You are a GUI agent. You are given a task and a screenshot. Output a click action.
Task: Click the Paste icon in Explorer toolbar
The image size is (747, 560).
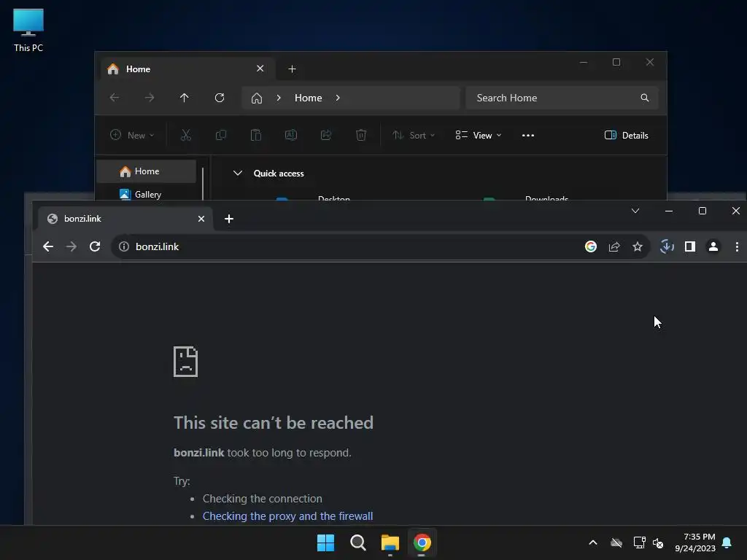point(256,135)
